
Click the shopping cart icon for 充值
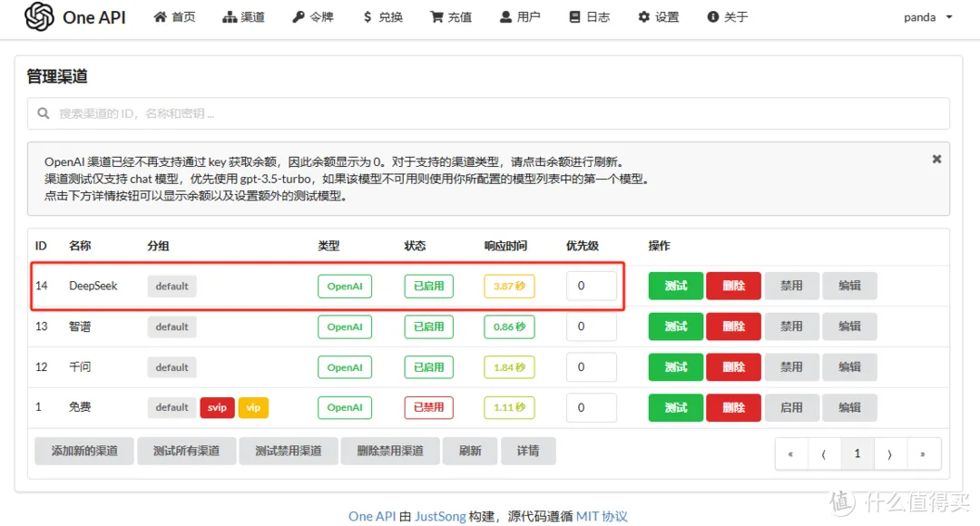pyautogui.click(x=436, y=16)
